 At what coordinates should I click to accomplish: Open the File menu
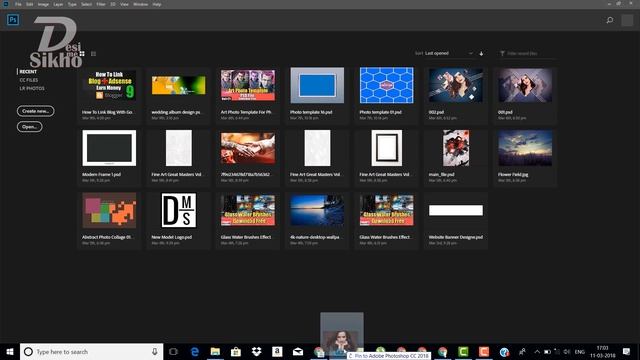pos(18,4)
